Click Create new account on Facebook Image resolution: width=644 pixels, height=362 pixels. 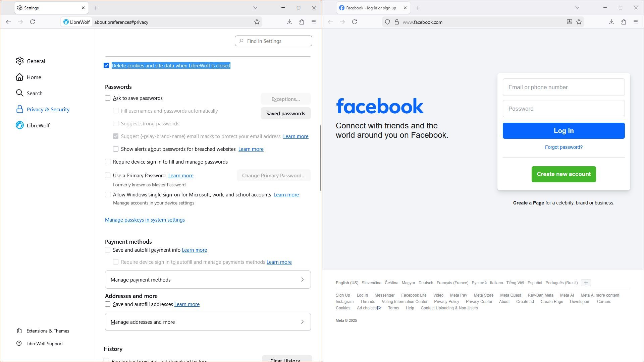point(563,174)
